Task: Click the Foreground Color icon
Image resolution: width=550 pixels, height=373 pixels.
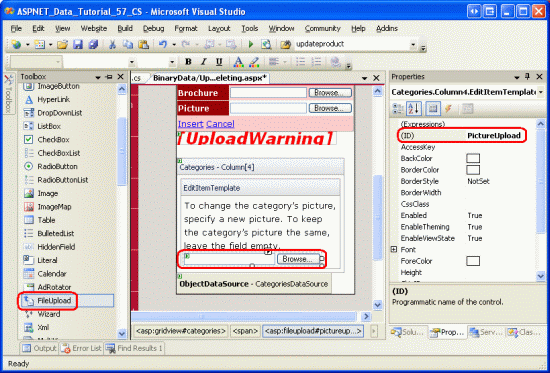Action: tap(239, 62)
